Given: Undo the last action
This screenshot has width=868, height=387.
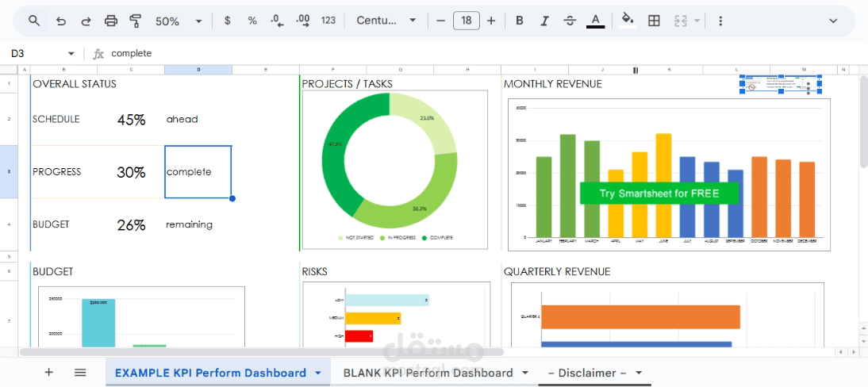Looking at the screenshot, I should point(61,21).
